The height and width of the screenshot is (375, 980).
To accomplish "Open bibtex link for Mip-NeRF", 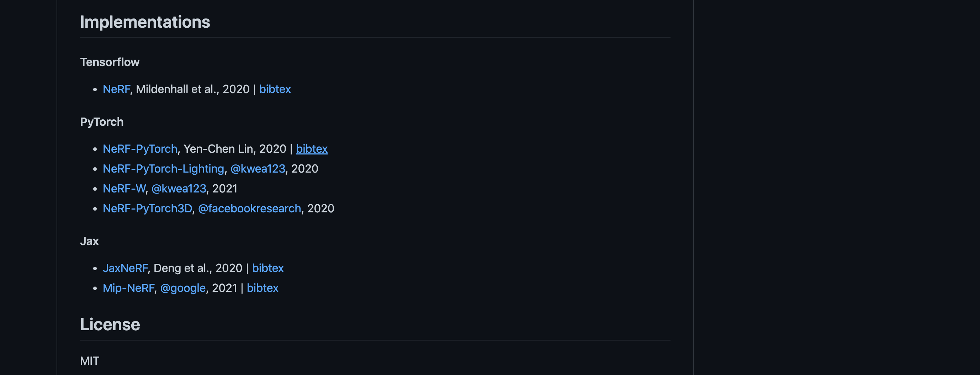I will tap(263, 288).
